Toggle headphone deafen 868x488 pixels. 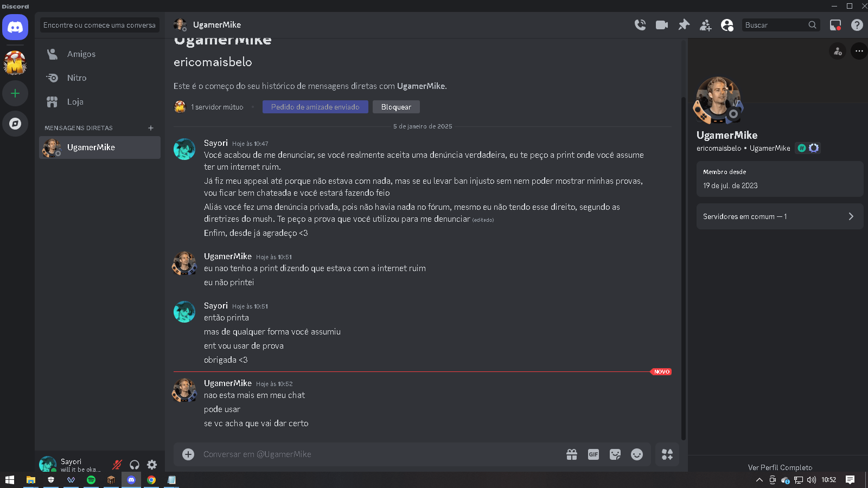click(135, 465)
